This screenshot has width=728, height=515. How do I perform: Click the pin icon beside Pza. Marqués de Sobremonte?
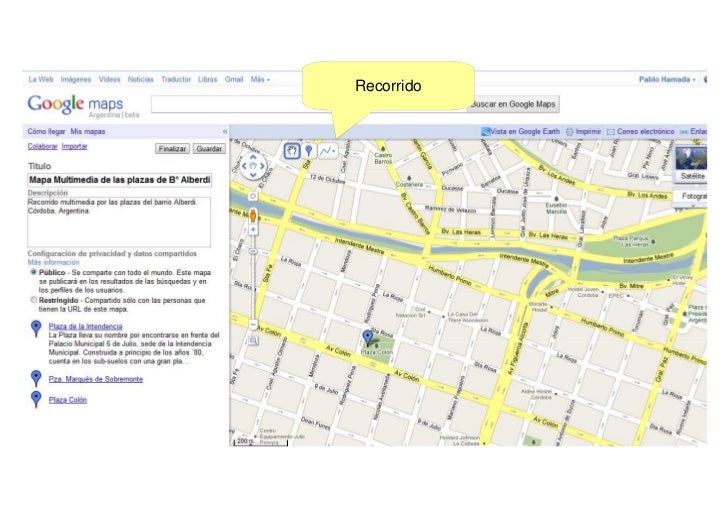pyautogui.click(x=36, y=378)
